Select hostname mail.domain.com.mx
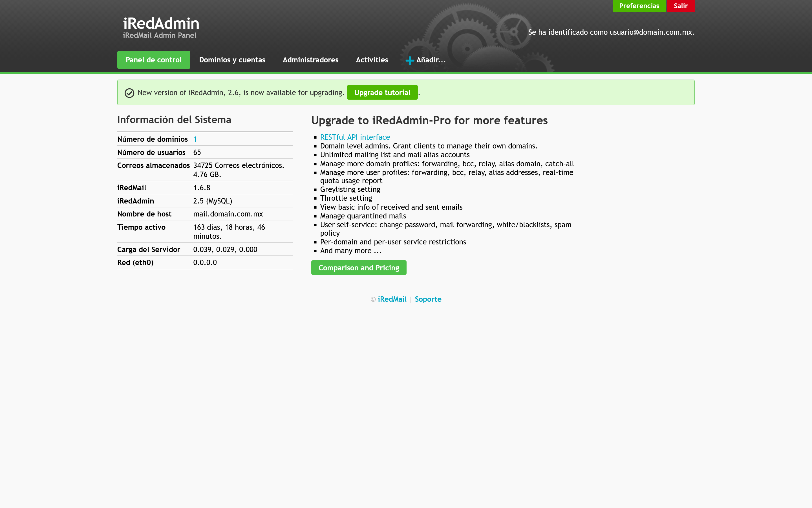This screenshot has width=812, height=508. pos(228,214)
